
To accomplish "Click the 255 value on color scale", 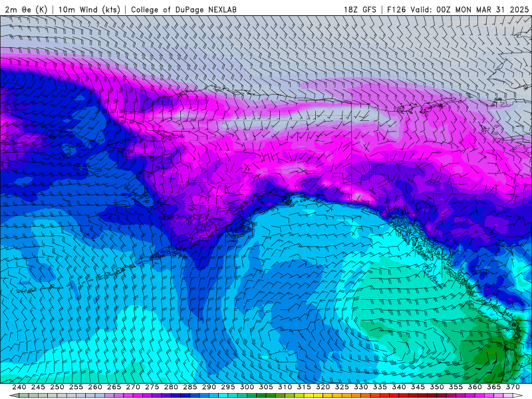I will pyautogui.click(x=76, y=387).
